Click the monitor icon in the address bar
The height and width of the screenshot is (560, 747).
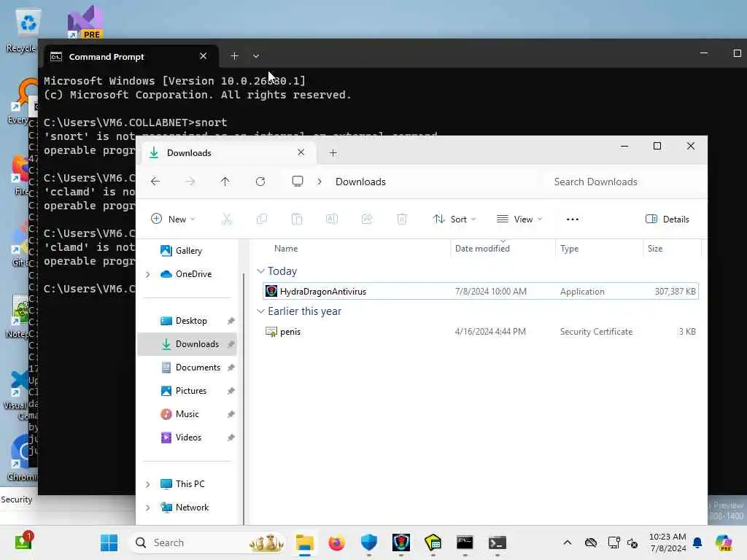click(298, 182)
